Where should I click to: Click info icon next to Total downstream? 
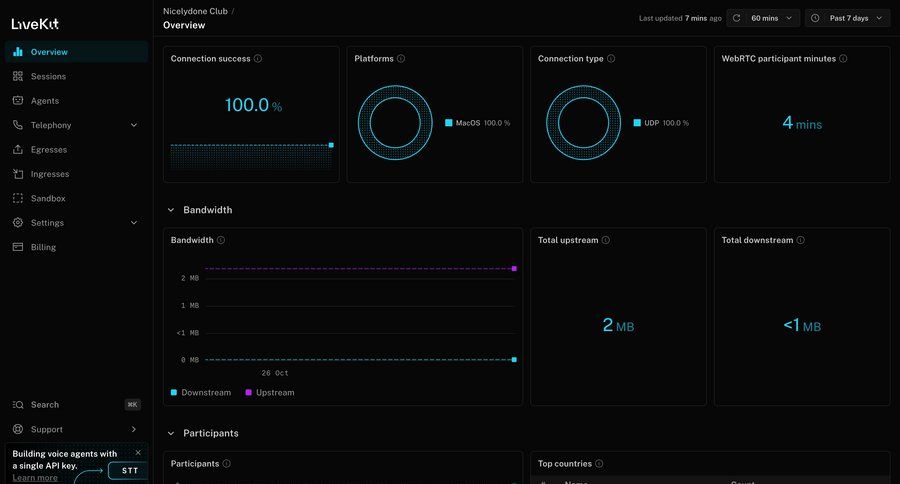pos(801,240)
